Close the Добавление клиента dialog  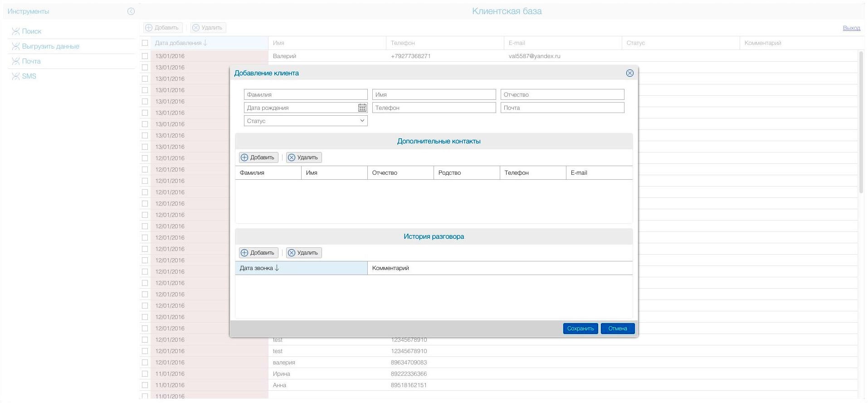[x=629, y=73]
